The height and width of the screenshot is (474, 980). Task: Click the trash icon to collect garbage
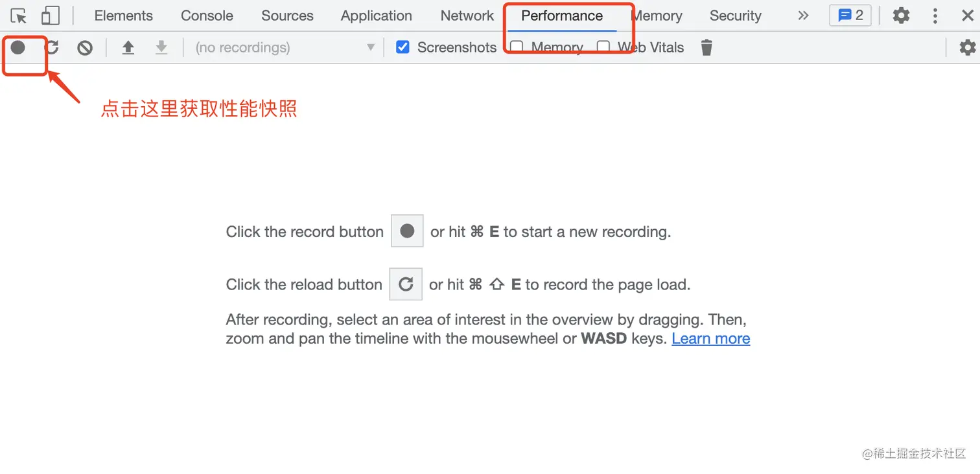click(706, 47)
